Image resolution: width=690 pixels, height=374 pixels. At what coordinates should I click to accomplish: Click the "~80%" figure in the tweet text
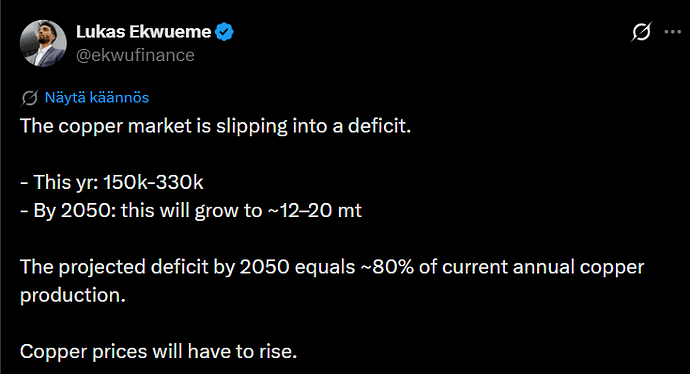tap(387, 267)
